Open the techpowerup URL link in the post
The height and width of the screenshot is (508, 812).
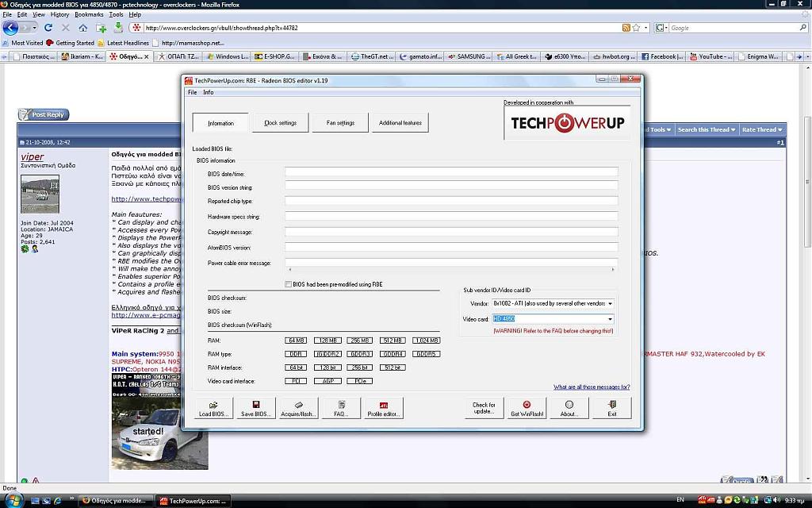click(x=146, y=199)
